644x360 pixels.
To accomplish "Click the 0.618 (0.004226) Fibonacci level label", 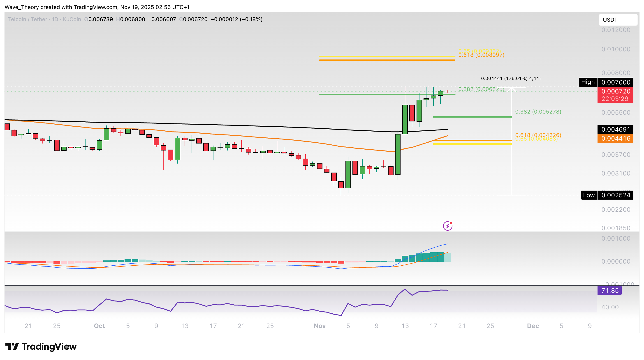I will tap(538, 134).
